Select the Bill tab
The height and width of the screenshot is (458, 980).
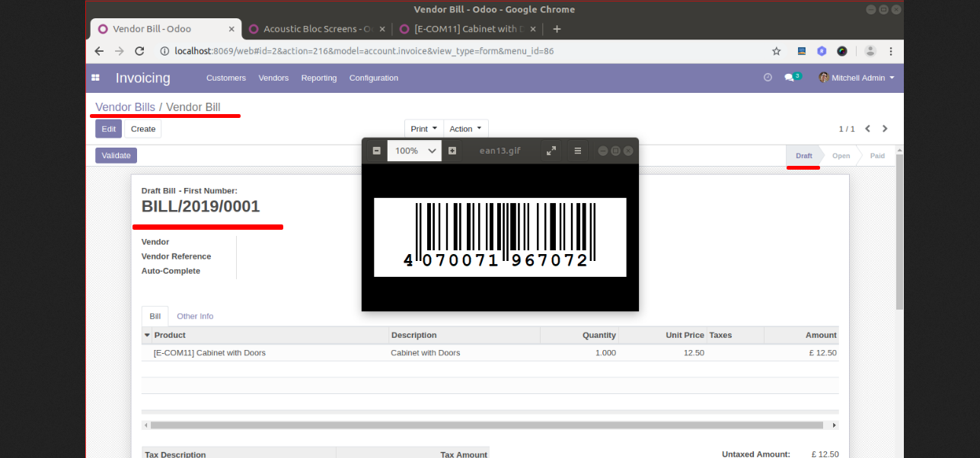(155, 316)
